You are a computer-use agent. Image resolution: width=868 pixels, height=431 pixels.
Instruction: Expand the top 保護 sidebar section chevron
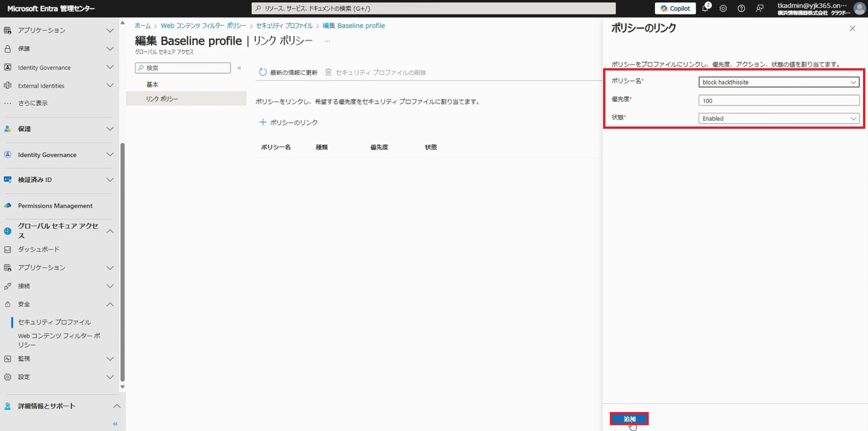tap(110, 49)
